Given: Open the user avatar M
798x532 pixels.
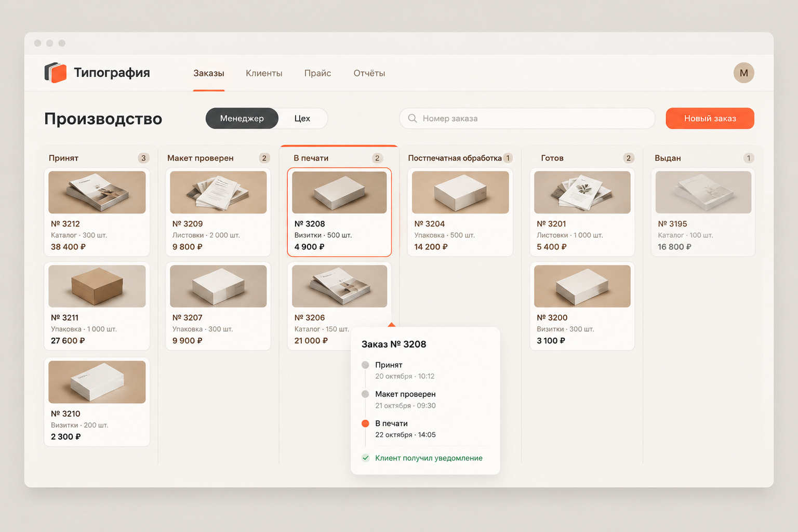Looking at the screenshot, I should pos(743,73).
